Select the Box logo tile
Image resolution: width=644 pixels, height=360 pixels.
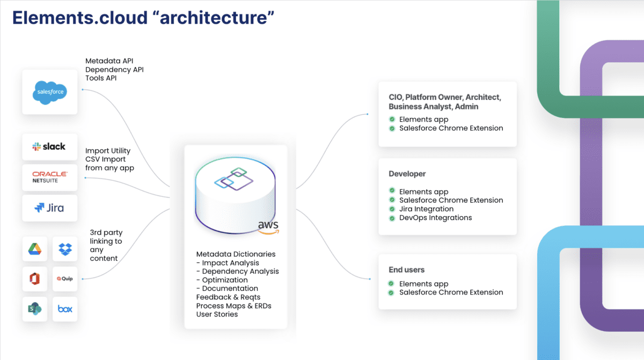(x=65, y=309)
